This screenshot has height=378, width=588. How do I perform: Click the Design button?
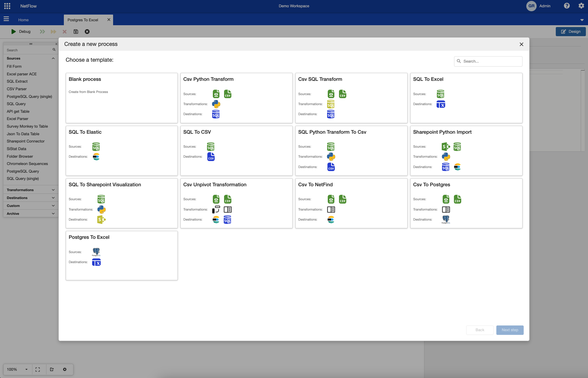[x=571, y=32]
